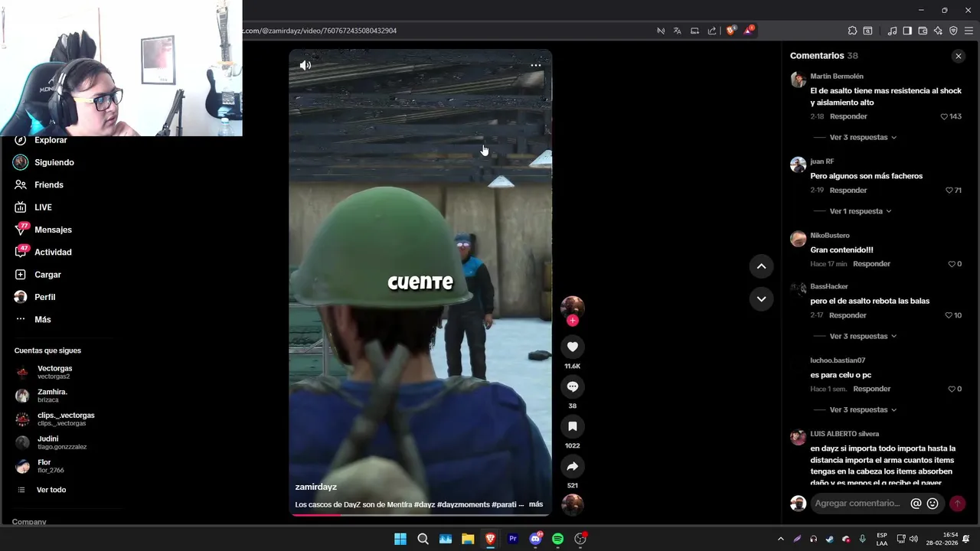Share the video with arrow icon
Screen dimensions: 980x551
pos(573,466)
